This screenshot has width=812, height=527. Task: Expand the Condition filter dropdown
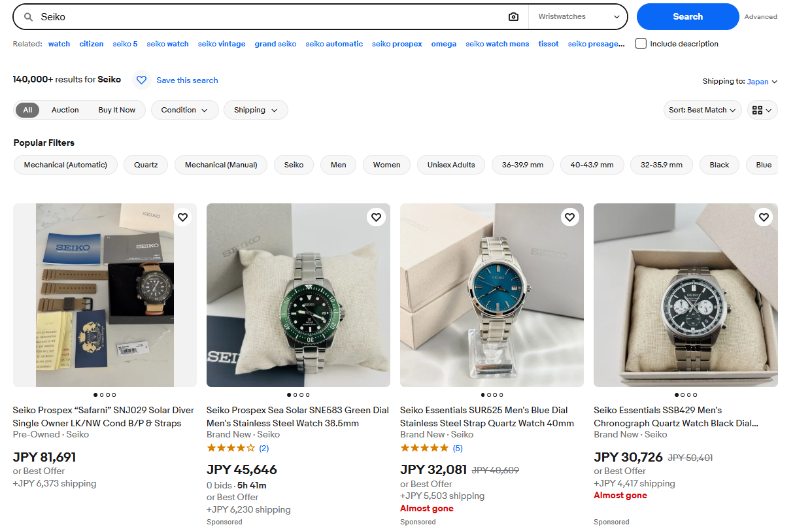coord(184,110)
